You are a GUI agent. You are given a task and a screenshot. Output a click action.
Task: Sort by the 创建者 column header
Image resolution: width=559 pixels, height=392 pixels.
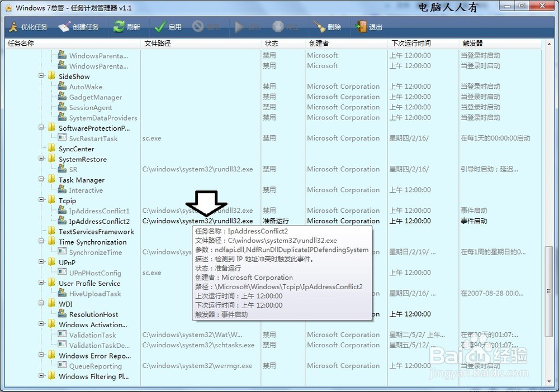coord(346,44)
